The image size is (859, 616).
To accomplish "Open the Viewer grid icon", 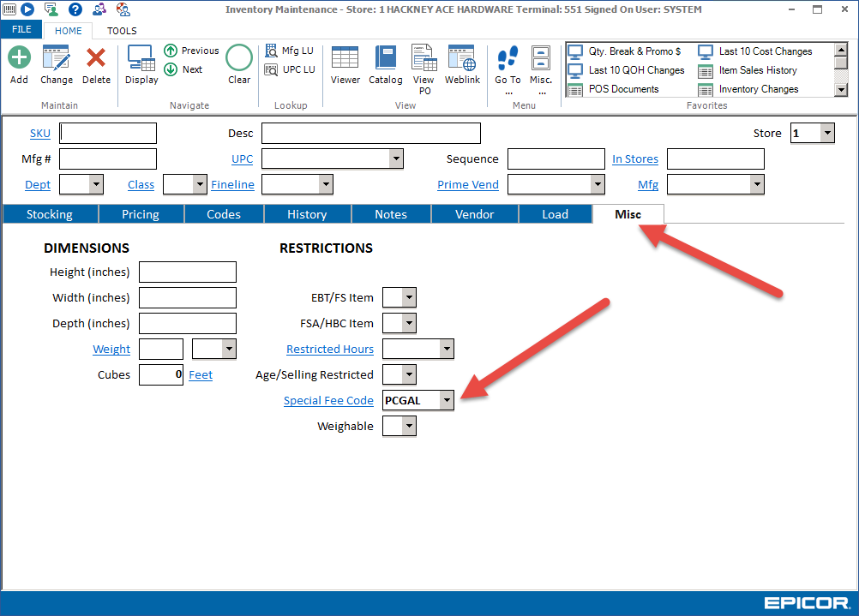I will tap(345, 57).
